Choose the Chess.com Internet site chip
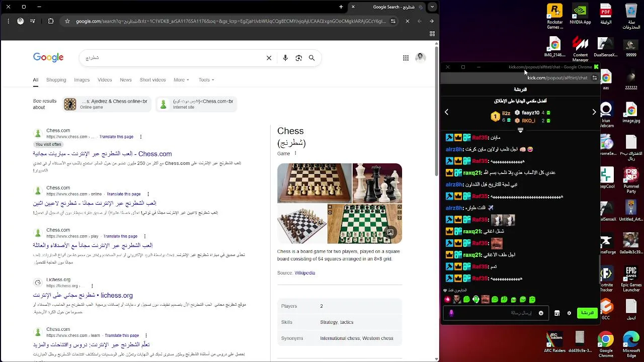The width and height of the screenshot is (644, 362). click(196, 104)
